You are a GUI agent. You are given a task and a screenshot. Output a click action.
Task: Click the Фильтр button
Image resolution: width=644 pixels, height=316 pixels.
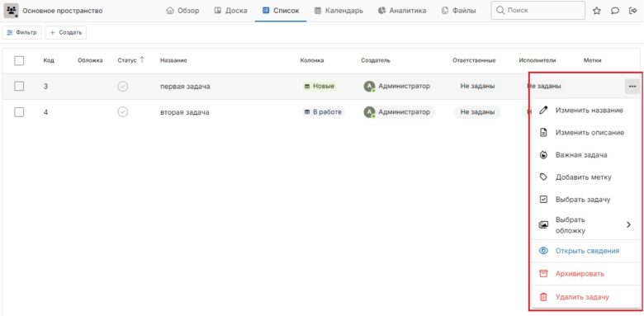[21, 32]
